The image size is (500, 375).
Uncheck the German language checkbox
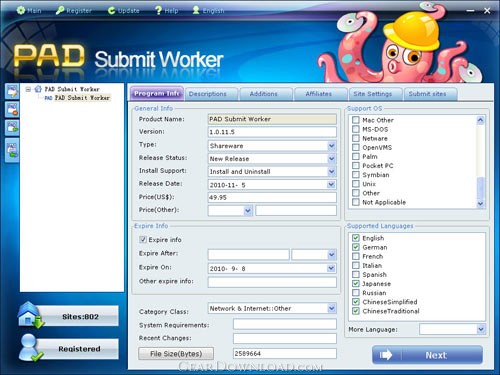356,247
